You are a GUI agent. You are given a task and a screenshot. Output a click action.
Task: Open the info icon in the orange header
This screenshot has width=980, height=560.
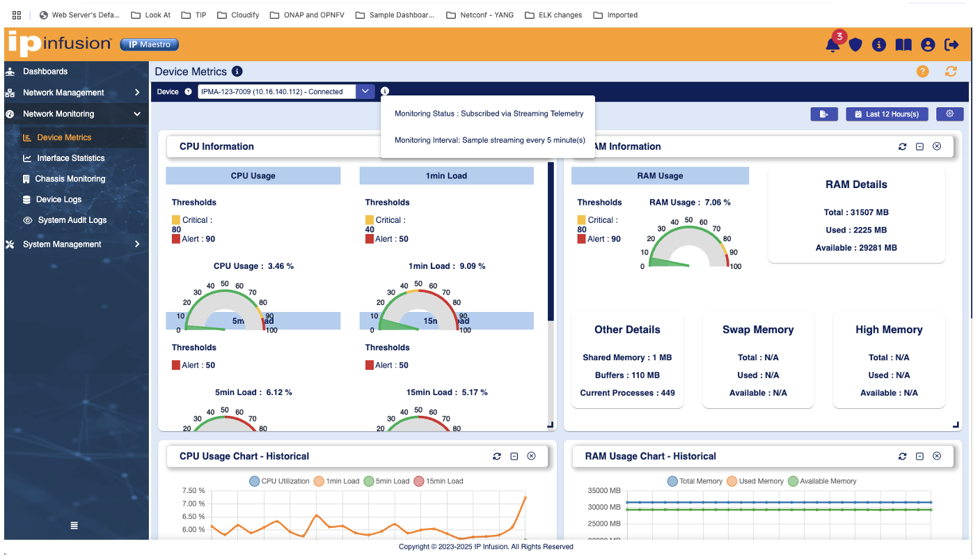point(879,45)
